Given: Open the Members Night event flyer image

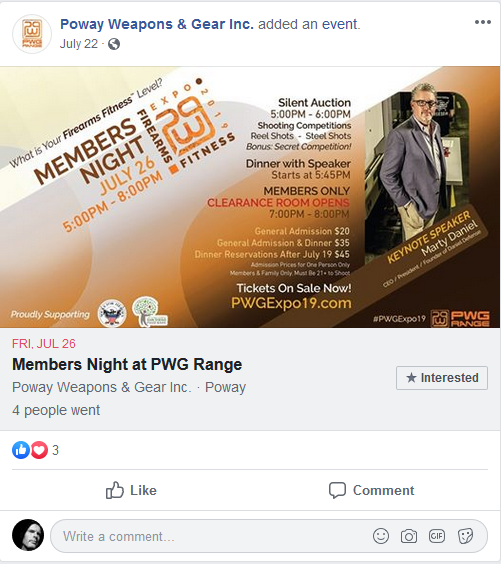Looking at the screenshot, I should (x=250, y=197).
